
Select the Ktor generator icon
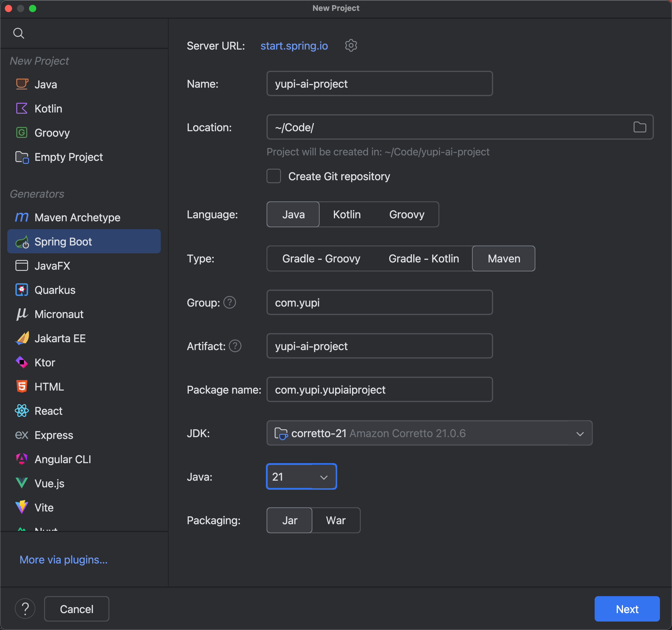coord(22,362)
